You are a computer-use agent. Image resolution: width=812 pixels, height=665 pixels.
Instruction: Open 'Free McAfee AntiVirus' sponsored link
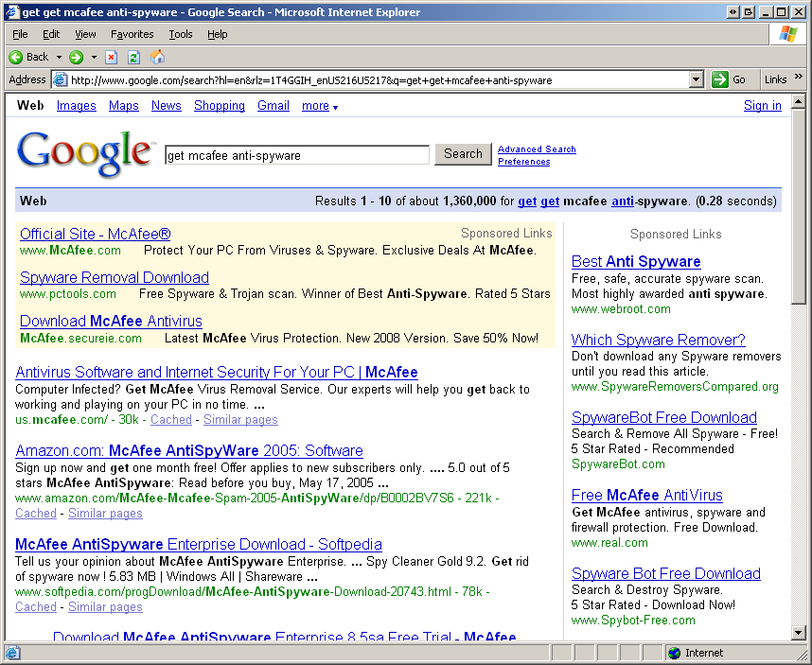(646, 496)
